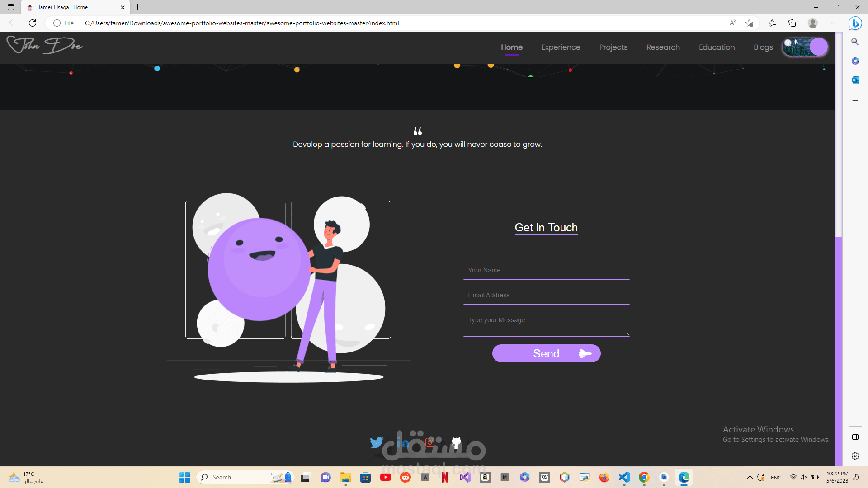Click the Twitter icon in footer

[x=376, y=442]
